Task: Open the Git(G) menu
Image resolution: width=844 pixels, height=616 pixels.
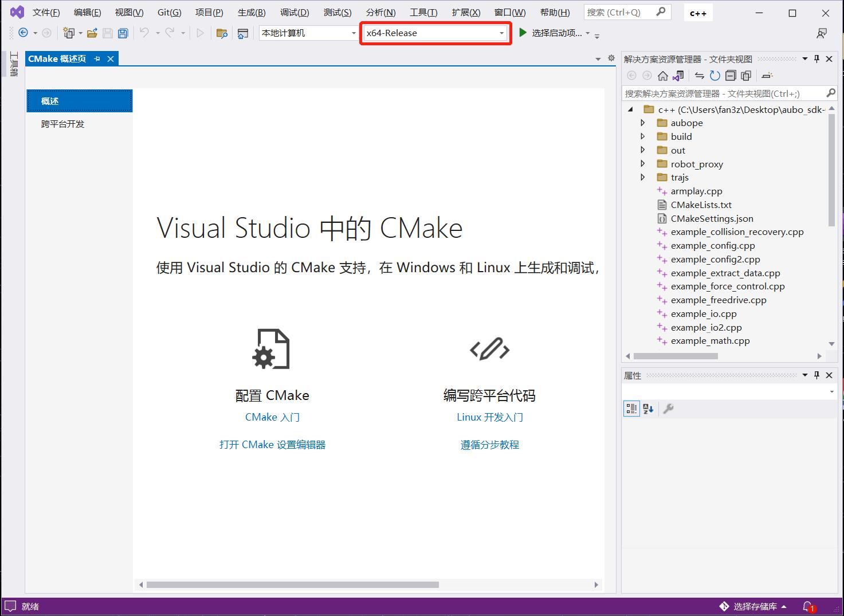Action: [169, 12]
